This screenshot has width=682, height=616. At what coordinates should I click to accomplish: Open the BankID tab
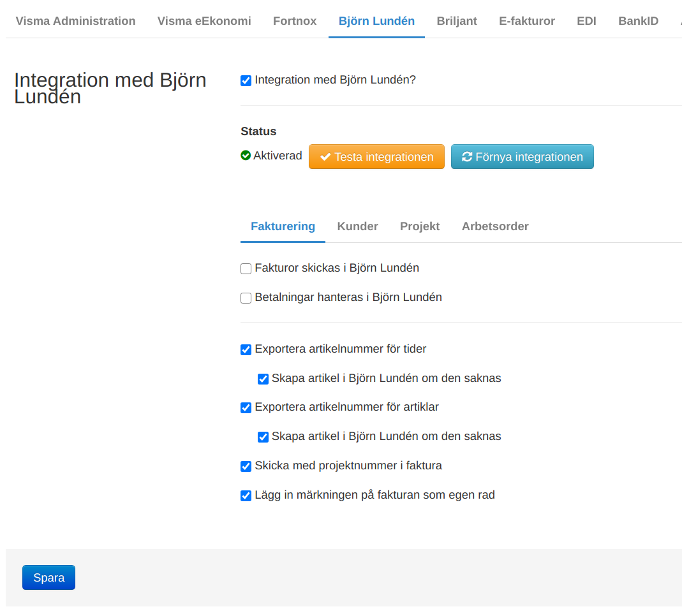(638, 21)
